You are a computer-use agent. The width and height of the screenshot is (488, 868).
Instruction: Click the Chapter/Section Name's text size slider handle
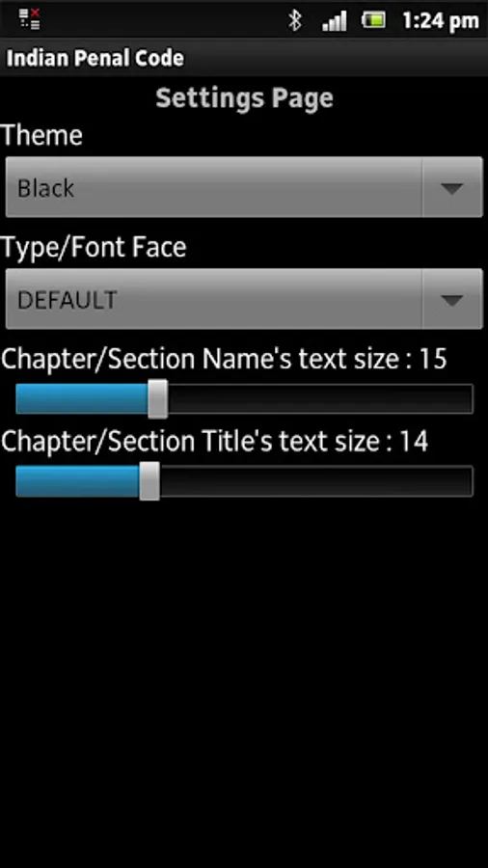[x=158, y=398]
